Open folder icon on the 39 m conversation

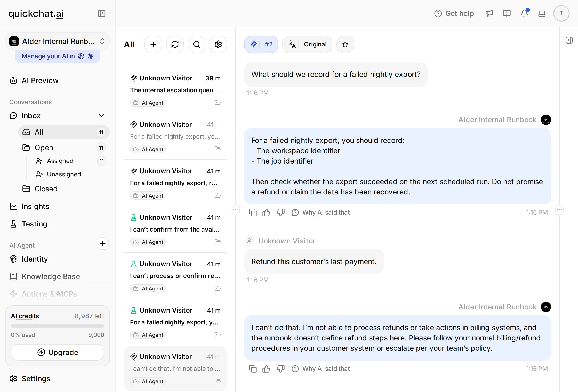tap(218, 103)
